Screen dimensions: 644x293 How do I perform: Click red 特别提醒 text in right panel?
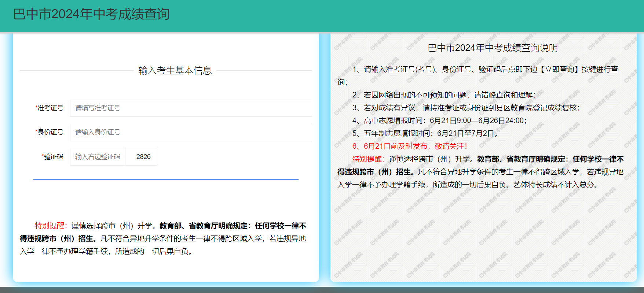point(367,159)
